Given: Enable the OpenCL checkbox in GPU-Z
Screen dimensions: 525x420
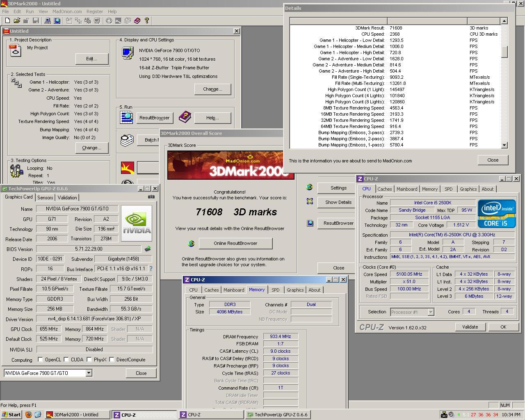Looking at the screenshot, I should (x=40, y=360).
